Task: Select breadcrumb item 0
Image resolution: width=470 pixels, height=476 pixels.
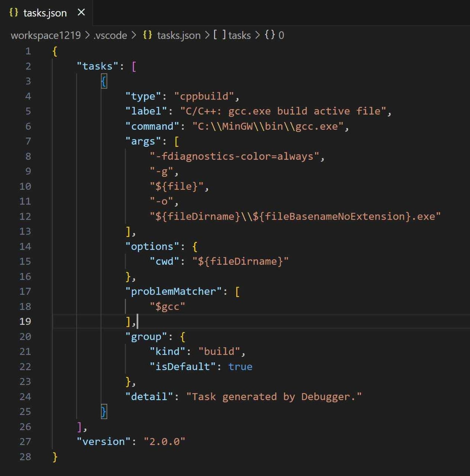Action: 281,35
